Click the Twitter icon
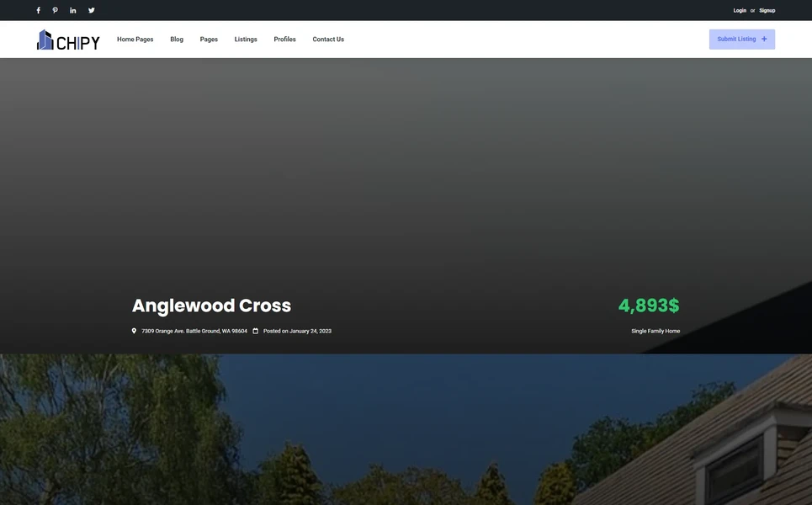812x505 pixels. point(91,10)
